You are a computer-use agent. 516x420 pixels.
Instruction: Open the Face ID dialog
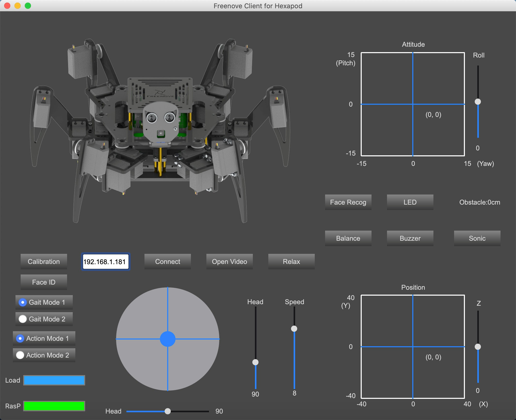point(44,282)
